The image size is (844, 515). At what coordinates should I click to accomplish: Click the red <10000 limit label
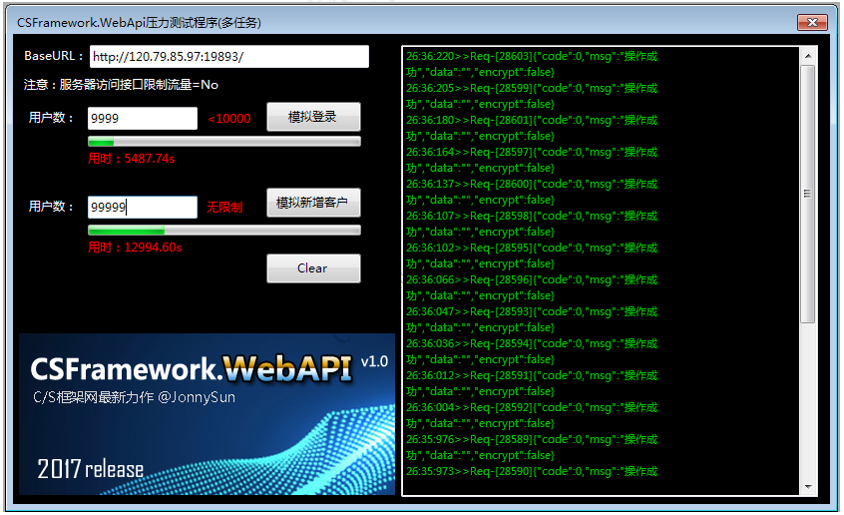tap(229, 118)
